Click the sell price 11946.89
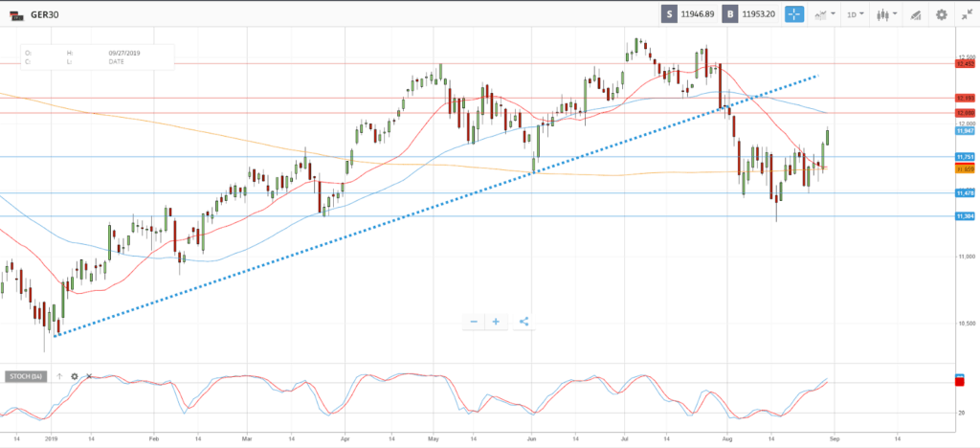The height and width of the screenshot is (448, 980). [698, 14]
